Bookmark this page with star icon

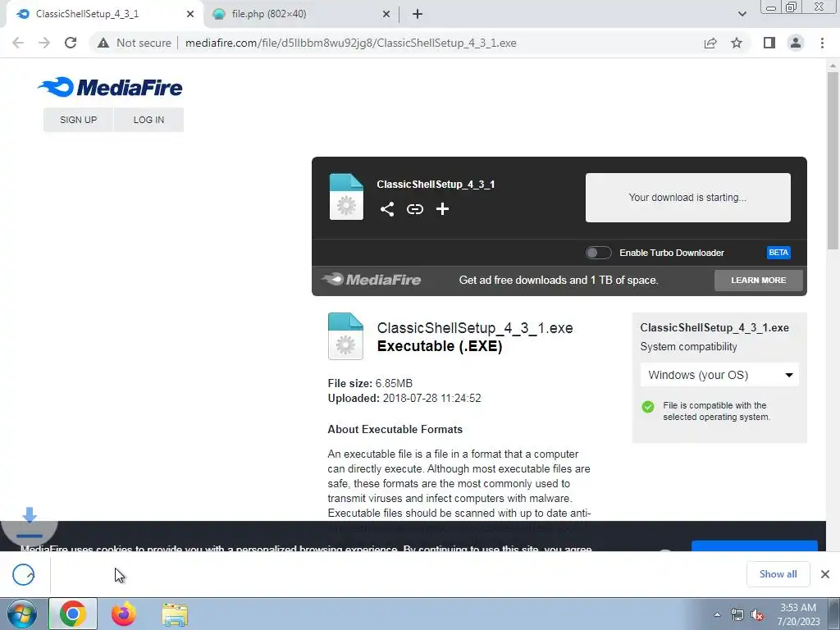[737, 43]
